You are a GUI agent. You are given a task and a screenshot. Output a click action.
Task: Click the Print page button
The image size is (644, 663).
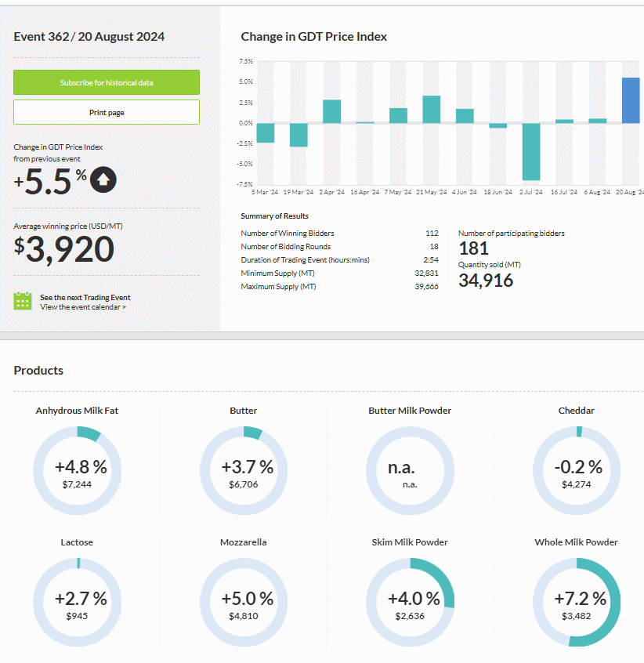[x=107, y=113]
